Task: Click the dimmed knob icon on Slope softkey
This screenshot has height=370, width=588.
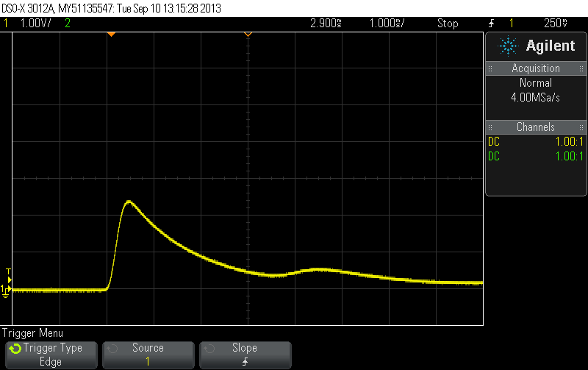Action: pyautogui.click(x=209, y=349)
